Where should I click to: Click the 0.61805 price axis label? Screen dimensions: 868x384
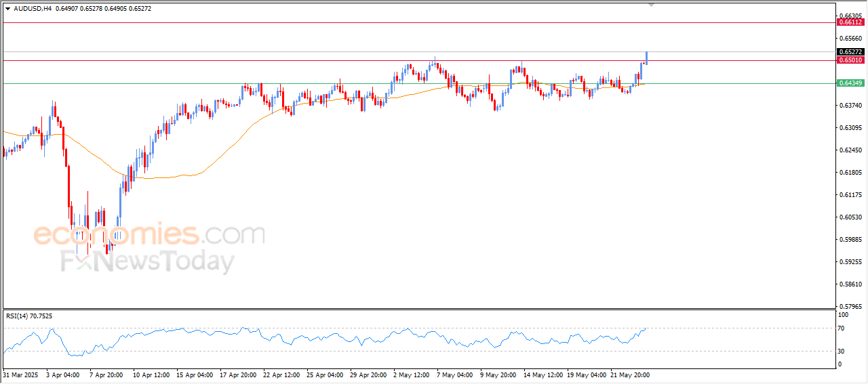[850, 173]
